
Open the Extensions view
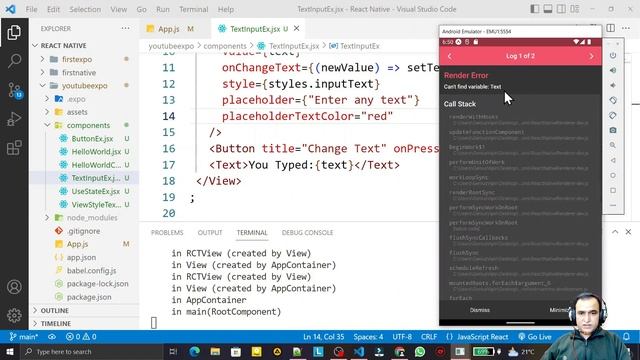coord(14,148)
